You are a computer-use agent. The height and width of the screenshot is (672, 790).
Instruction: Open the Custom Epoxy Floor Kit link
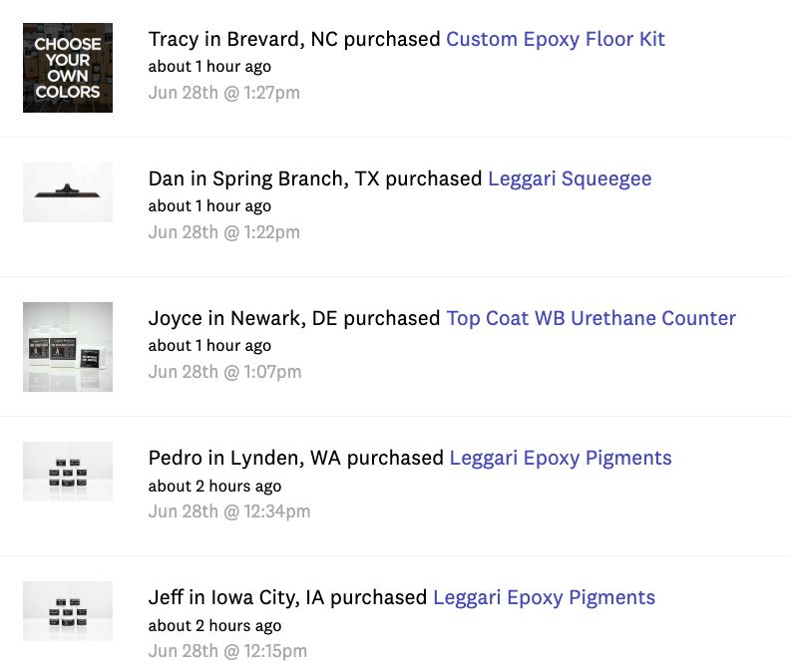pyautogui.click(x=556, y=39)
